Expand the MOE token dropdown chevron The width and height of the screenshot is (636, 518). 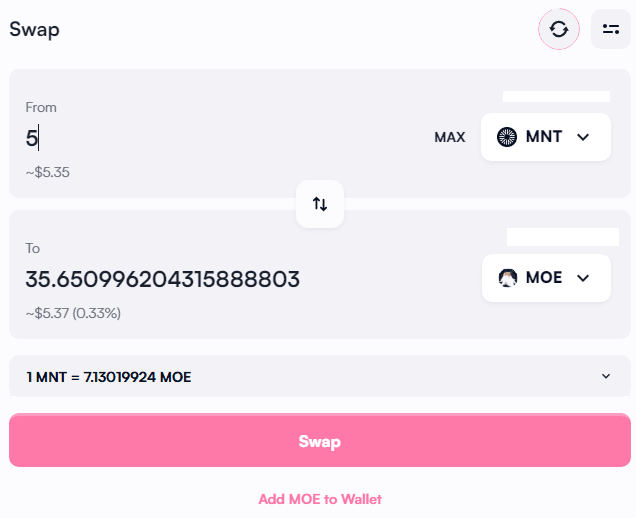(x=584, y=278)
